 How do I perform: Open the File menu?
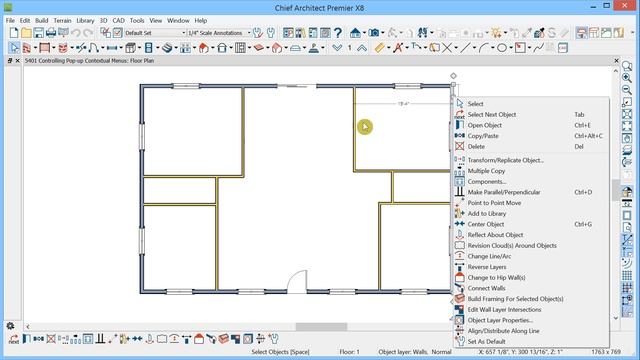click(10, 20)
